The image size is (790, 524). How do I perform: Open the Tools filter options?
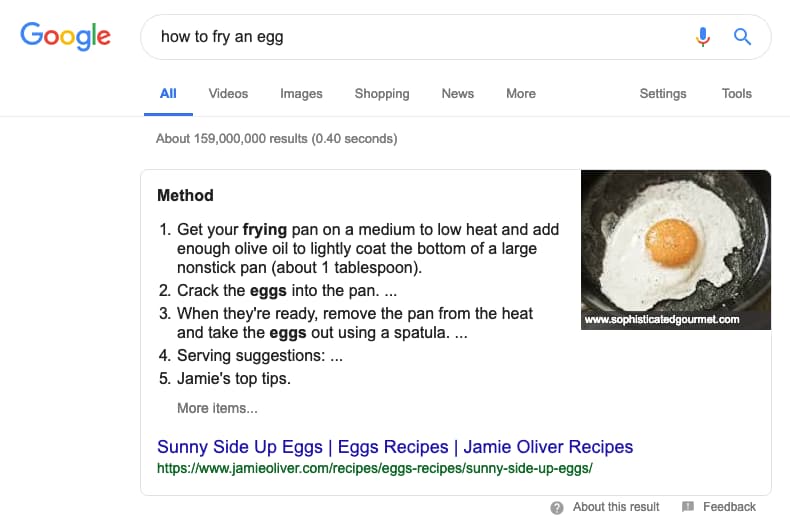pyautogui.click(x=737, y=94)
